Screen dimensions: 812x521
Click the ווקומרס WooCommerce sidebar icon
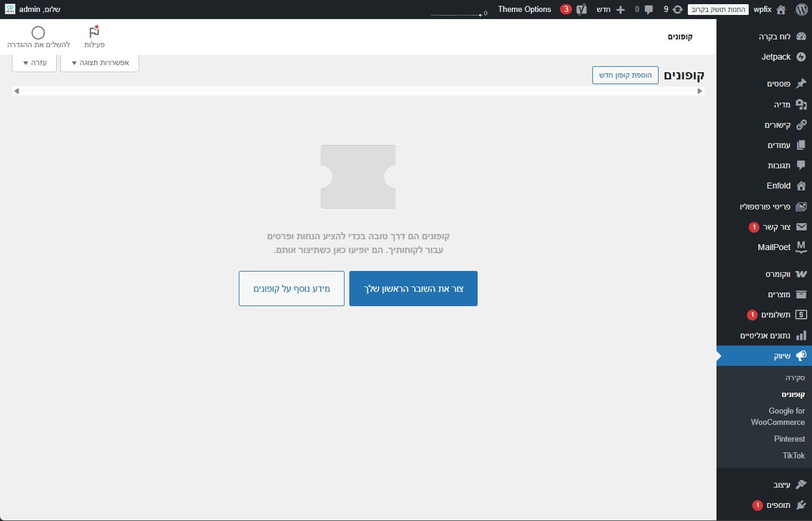801,275
